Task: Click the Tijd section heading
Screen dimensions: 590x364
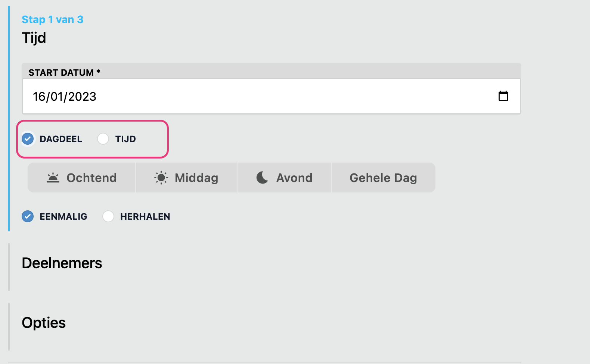Action: click(x=34, y=37)
